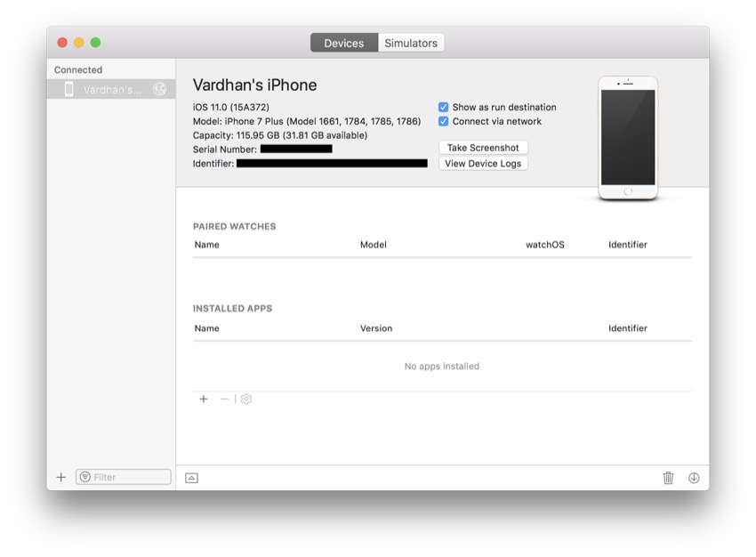
Task: Click Identifier header in Installed Apps
Action: 628,328
